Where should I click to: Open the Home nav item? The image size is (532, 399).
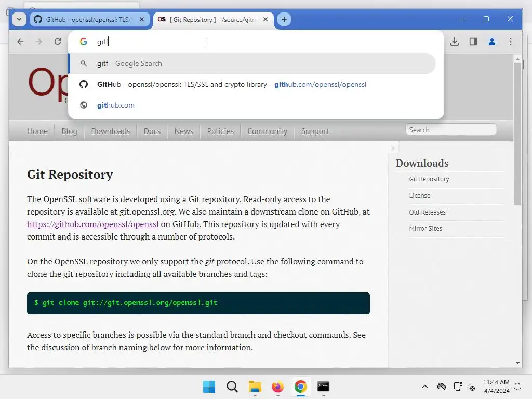tap(37, 131)
